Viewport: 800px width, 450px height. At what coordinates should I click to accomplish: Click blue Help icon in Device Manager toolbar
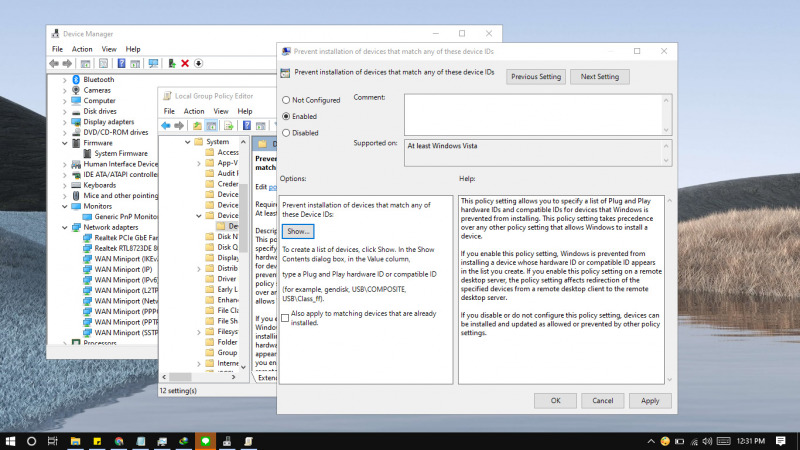[x=121, y=63]
